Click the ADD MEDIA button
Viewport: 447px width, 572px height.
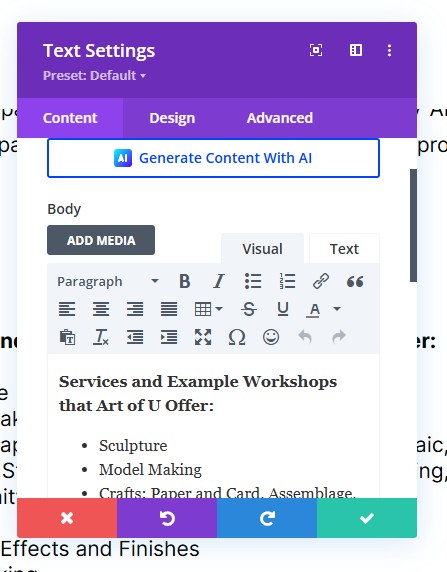[x=101, y=240]
